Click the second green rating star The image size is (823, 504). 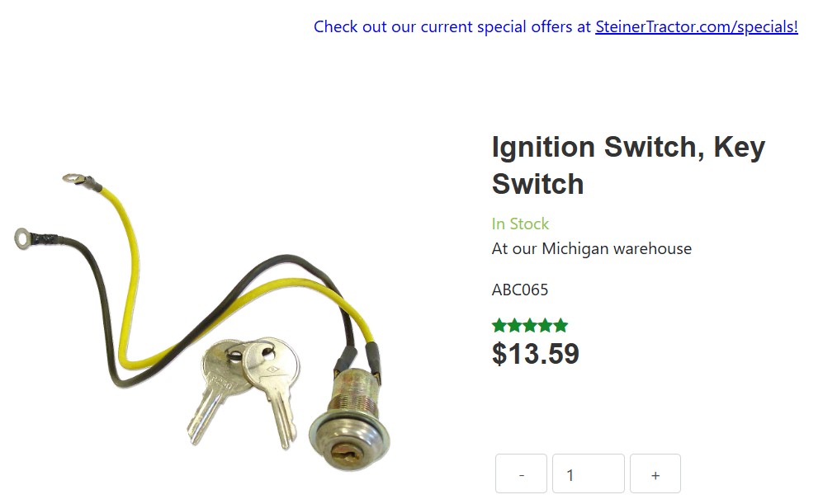point(515,326)
